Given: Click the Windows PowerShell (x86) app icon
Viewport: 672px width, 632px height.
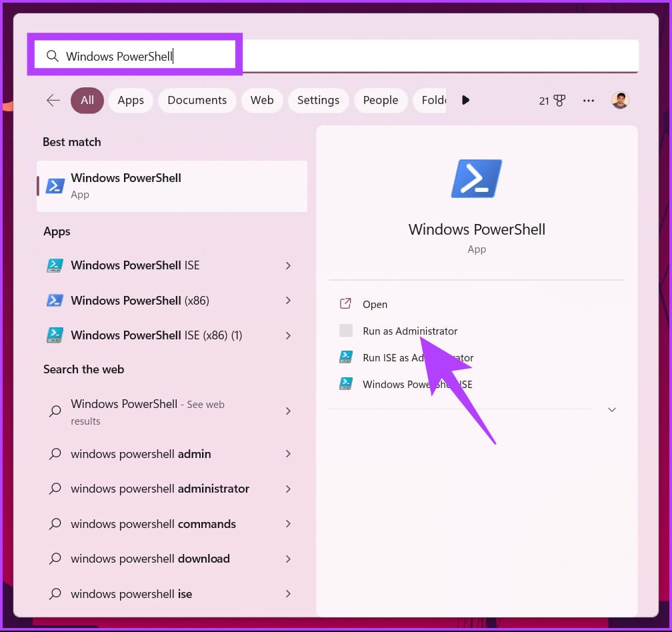Looking at the screenshot, I should (55, 301).
